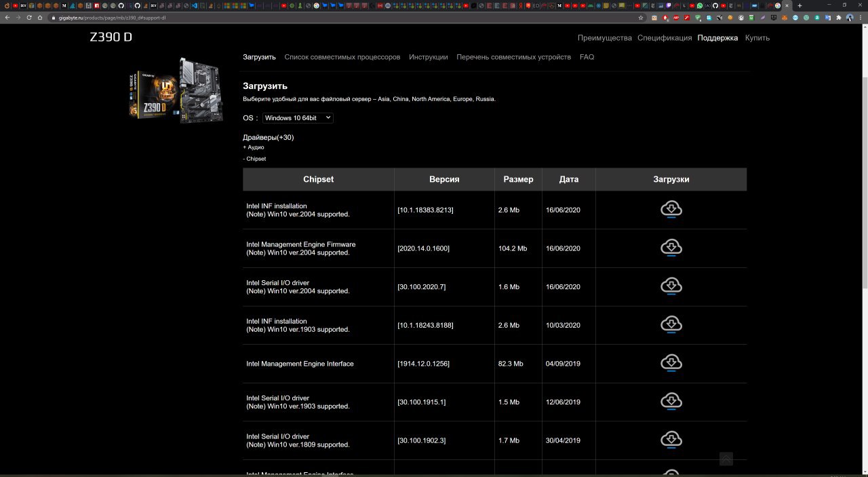The width and height of the screenshot is (868, 477).
Task: Click the date cell 12/06/2019
Action: point(563,402)
